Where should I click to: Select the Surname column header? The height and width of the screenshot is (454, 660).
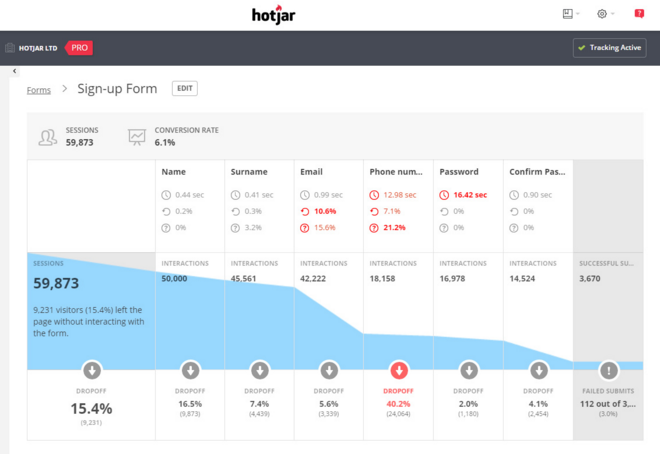point(249,172)
